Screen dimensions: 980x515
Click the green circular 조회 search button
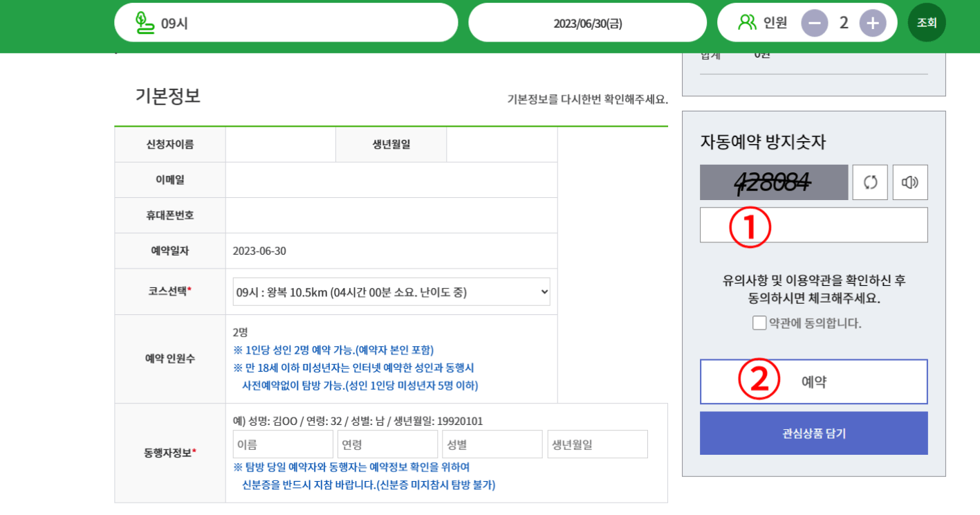[927, 21]
